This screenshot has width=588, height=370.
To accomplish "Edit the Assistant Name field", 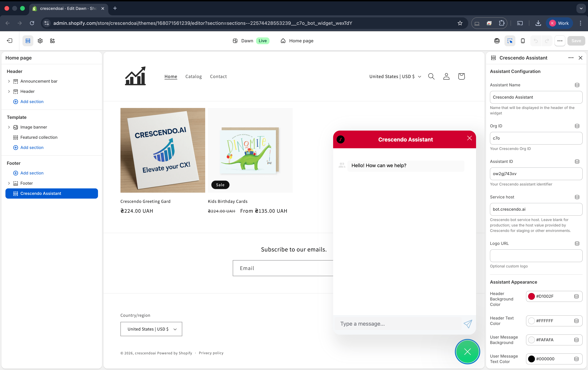I will (x=536, y=97).
